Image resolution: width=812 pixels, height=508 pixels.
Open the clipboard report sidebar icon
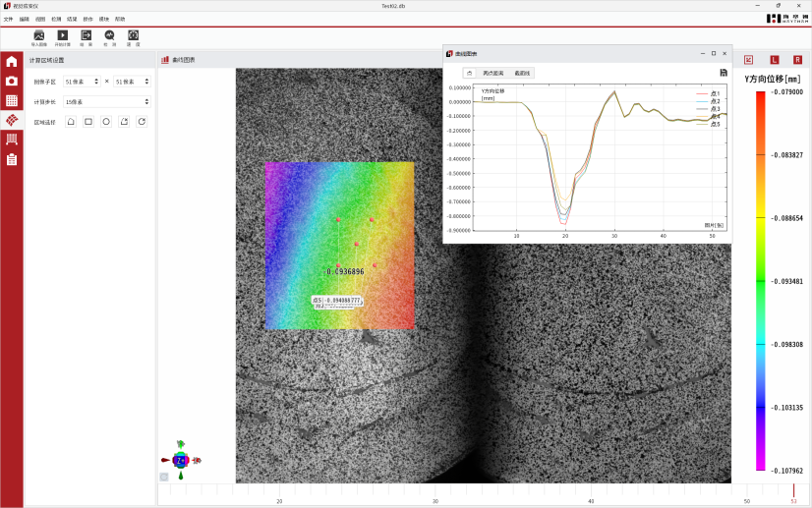coord(12,159)
